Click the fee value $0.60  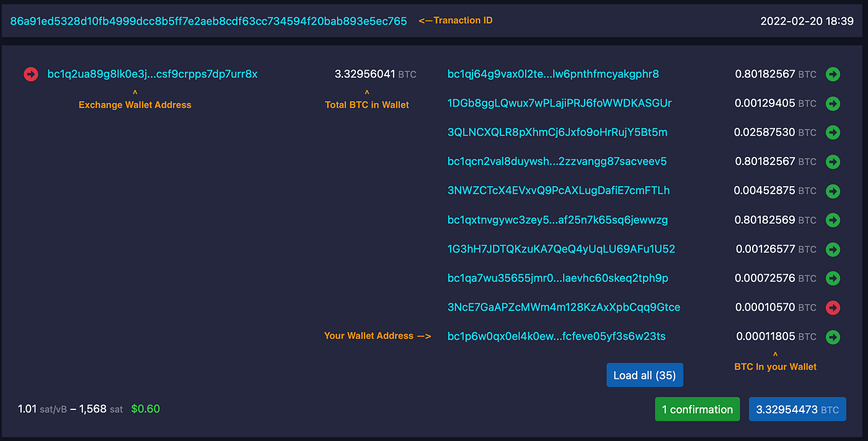click(146, 409)
